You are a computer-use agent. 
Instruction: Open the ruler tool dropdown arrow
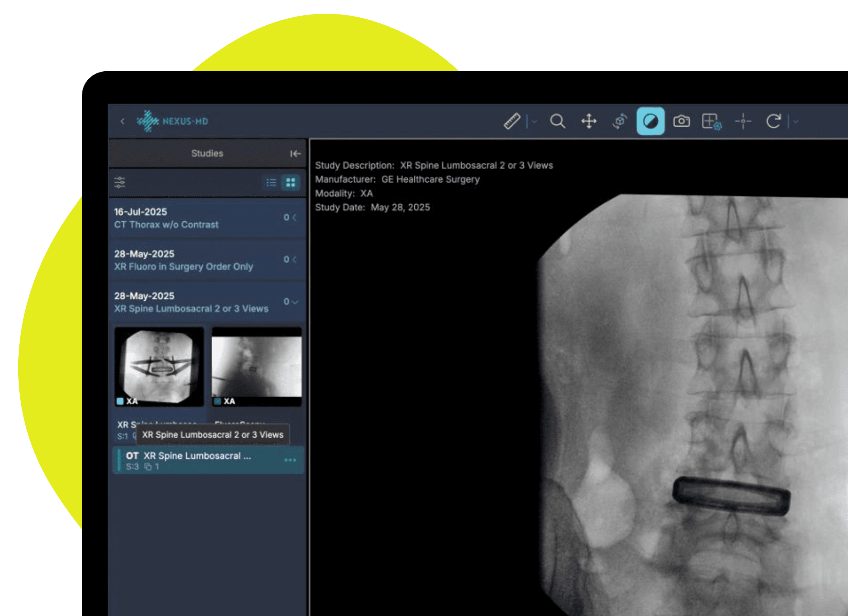pyautogui.click(x=534, y=121)
